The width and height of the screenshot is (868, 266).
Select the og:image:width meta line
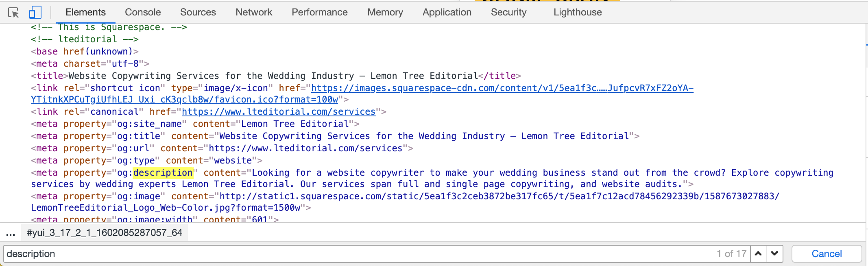(x=155, y=219)
